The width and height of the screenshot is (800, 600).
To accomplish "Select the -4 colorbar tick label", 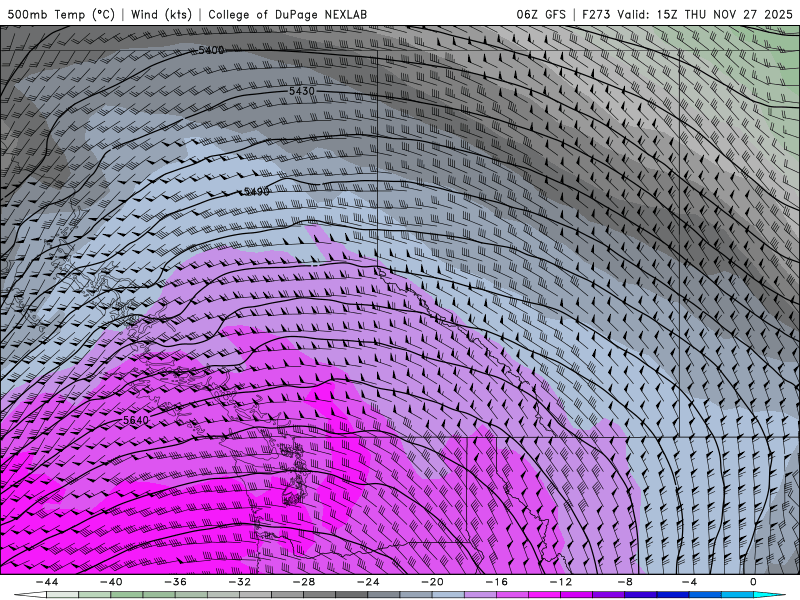I will (x=690, y=582).
